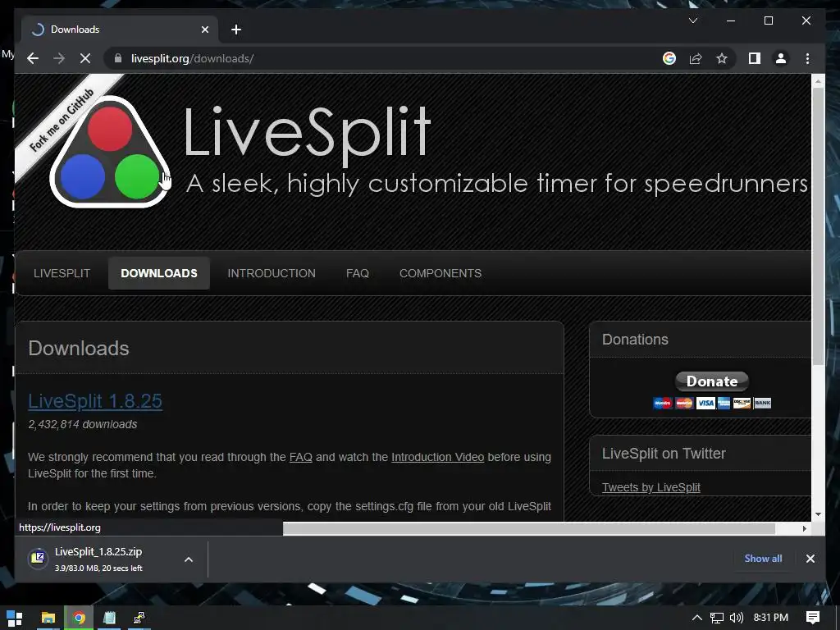Open Introduction Video link
Viewport: 840px width, 630px height.
pyautogui.click(x=438, y=457)
